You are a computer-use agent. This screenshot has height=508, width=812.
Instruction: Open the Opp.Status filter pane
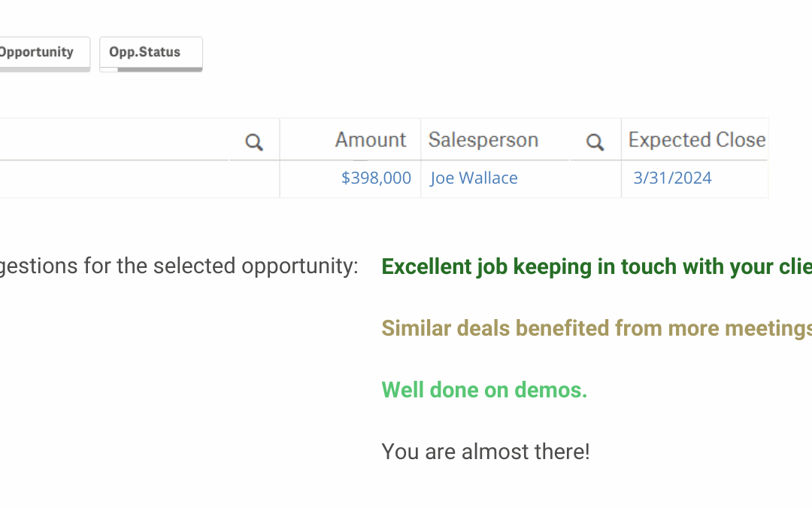(x=145, y=52)
